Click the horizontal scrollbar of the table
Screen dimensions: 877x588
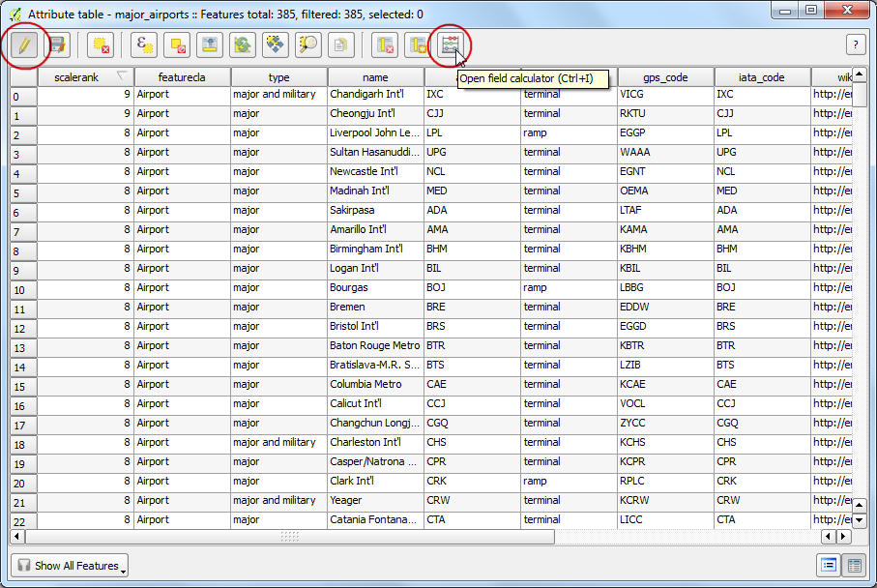(x=290, y=536)
